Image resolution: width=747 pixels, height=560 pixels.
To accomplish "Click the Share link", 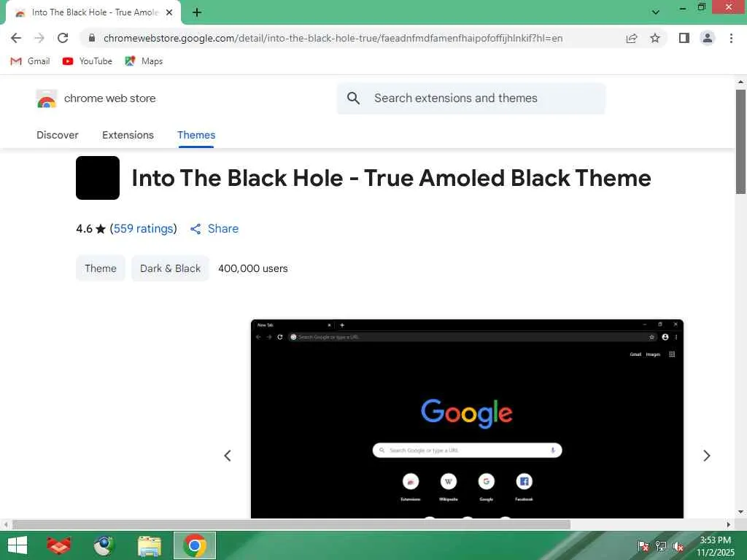I will click(214, 228).
